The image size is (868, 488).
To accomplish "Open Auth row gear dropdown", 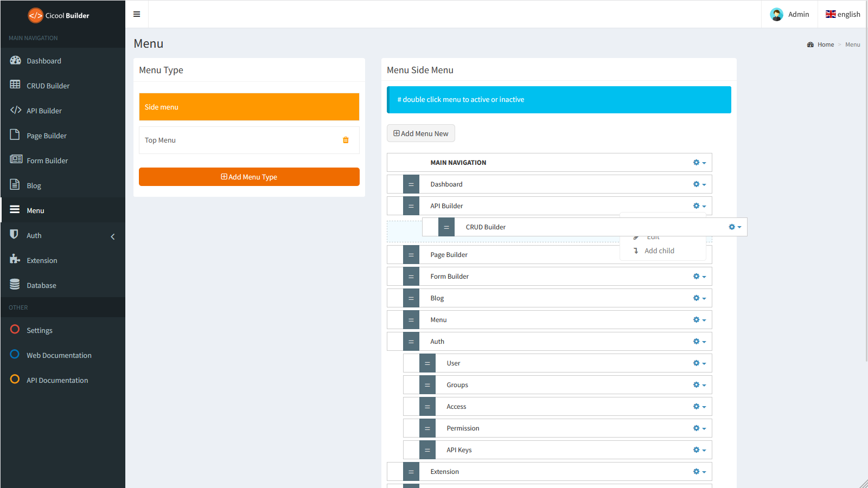I will tap(699, 342).
